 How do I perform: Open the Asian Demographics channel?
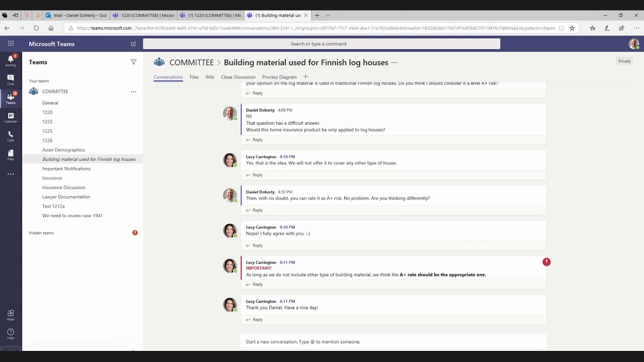[x=63, y=150]
